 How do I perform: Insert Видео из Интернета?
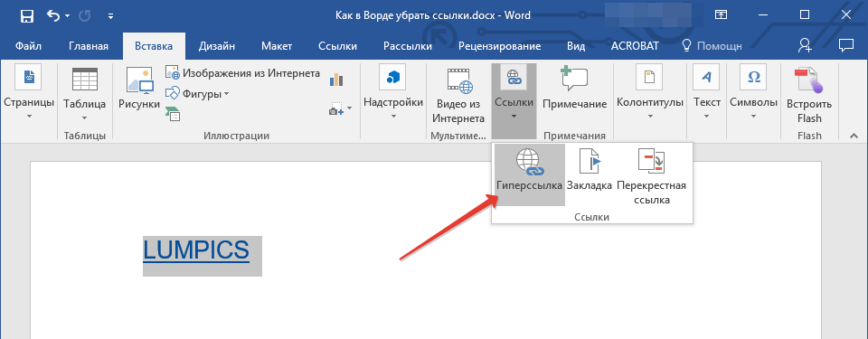tap(458, 97)
